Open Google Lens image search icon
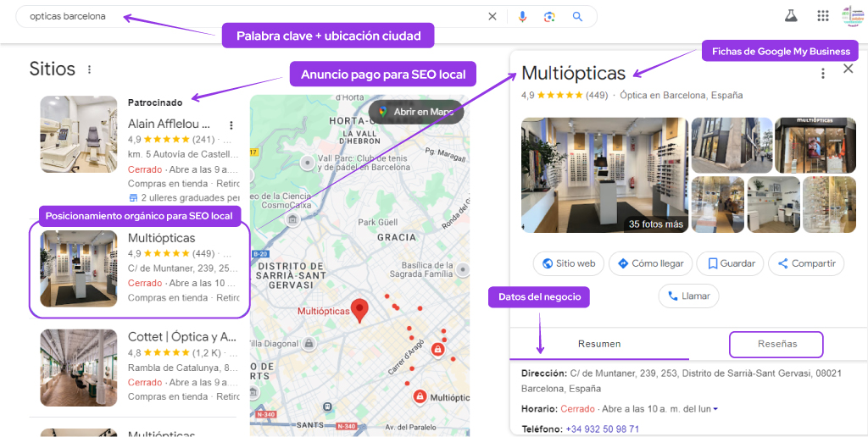This screenshot has height=437, width=868. [x=549, y=17]
